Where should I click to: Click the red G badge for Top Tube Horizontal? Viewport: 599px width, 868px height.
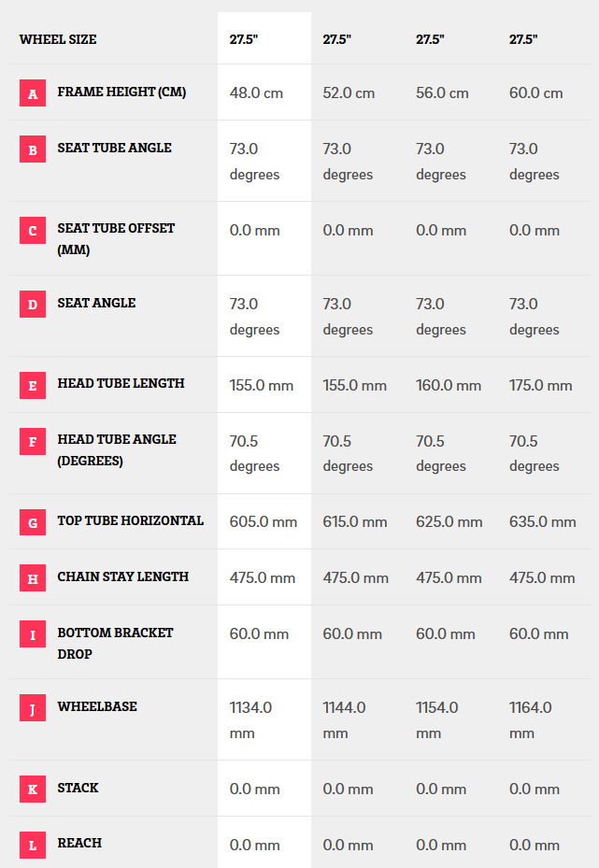pyautogui.click(x=33, y=522)
